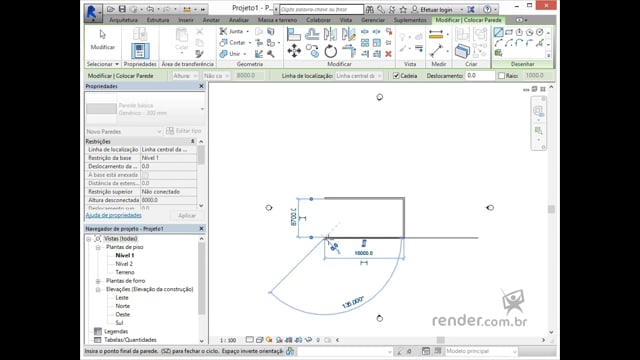Open the Inserir ribbon tab
This screenshot has width=640, height=360.
click(x=186, y=20)
